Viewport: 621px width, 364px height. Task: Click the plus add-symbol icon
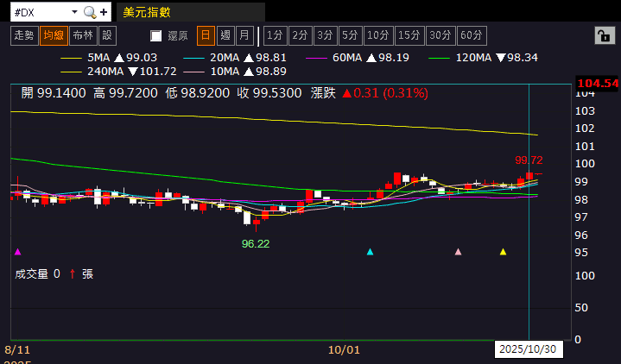(x=104, y=12)
